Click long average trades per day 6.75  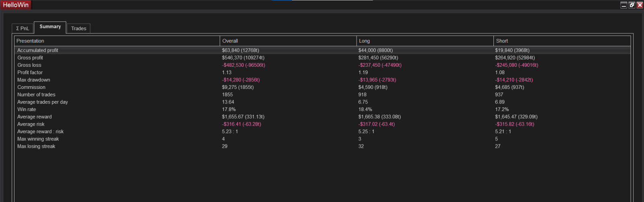coord(363,102)
